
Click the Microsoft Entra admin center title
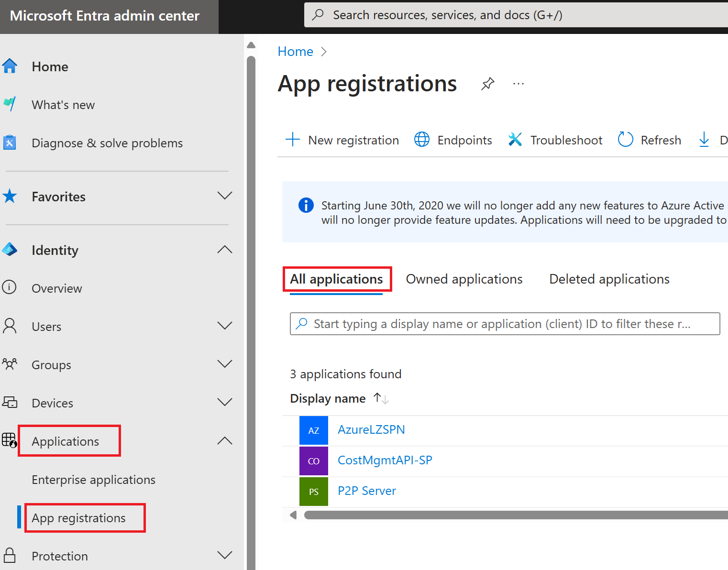point(104,16)
